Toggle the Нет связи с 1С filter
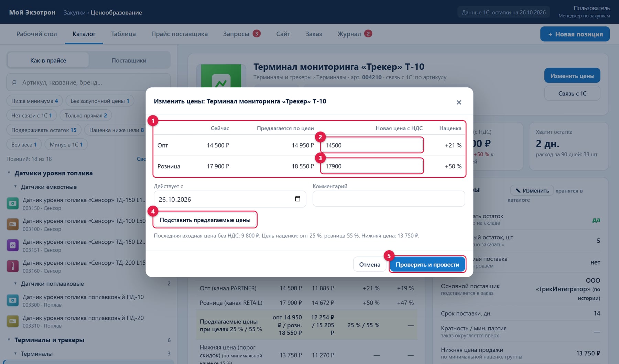Screen dimensions: 619x364 pos(32,115)
